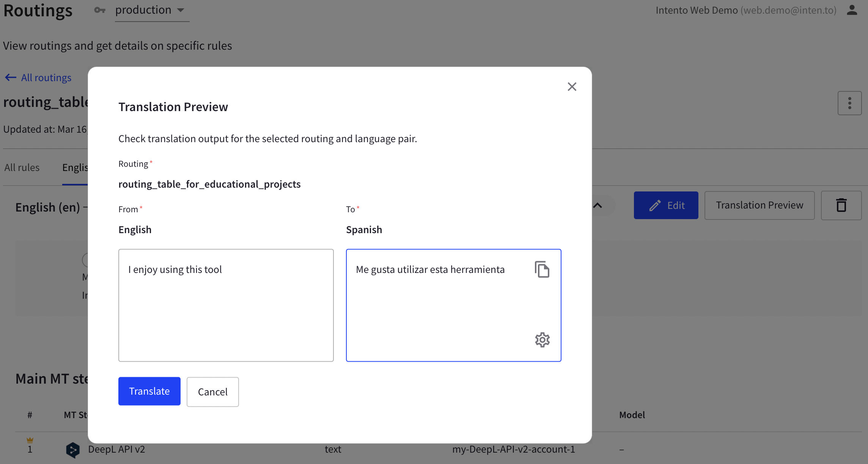Open Translation Preview button in background page

click(x=759, y=205)
